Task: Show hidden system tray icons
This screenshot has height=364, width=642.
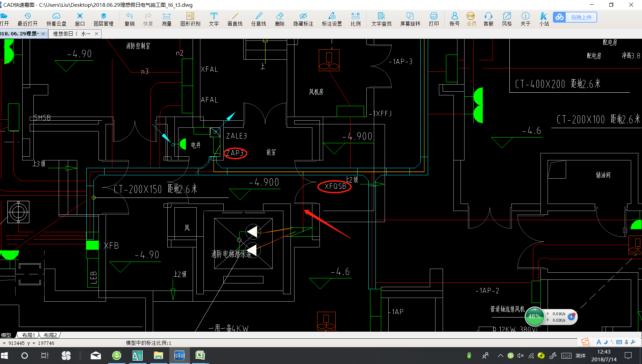Action: coord(501,356)
